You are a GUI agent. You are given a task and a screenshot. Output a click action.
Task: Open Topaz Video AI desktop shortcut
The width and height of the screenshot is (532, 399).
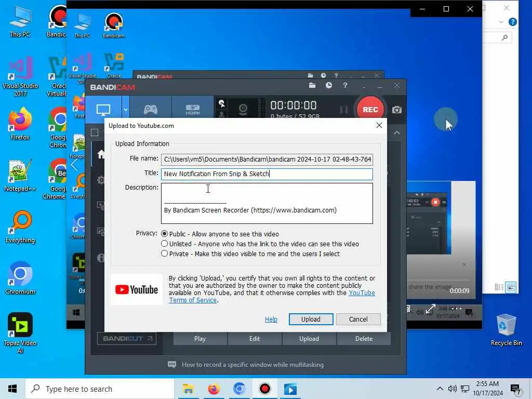click(20, 333)
